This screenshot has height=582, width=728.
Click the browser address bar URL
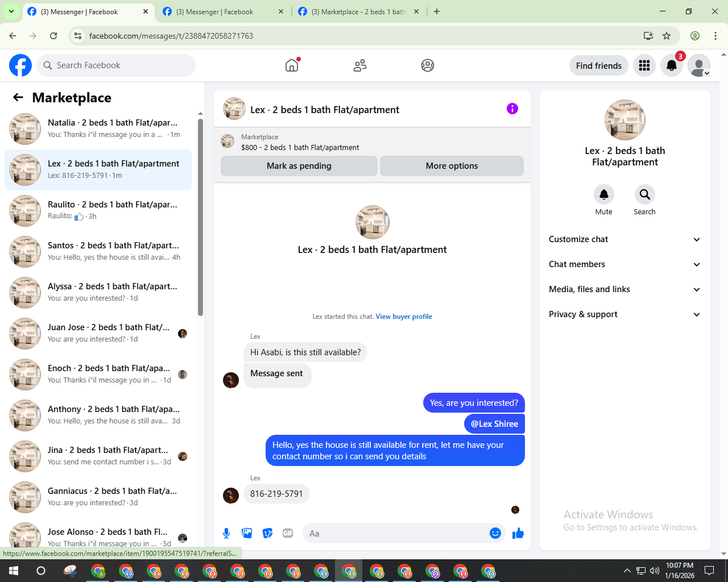(x=171, y=36)
